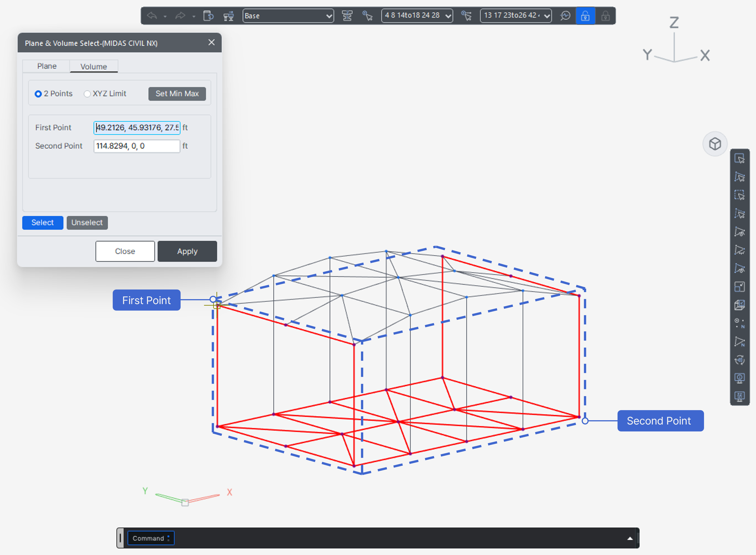Click the command bar left grip handle
This screenshot has width=756, height=555.
click(x=120, y=538)
